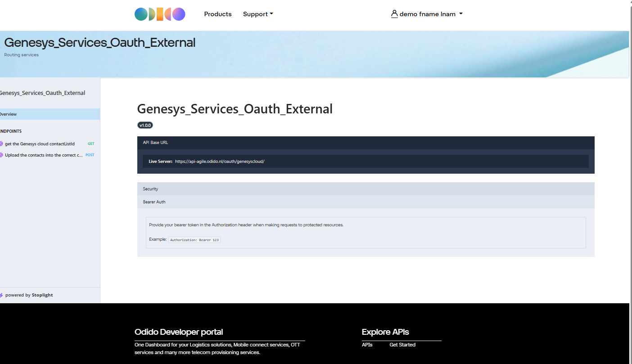Open the get Genesys cloud contactListId endpoint
The image size is (632, 364).
[40, 144]
